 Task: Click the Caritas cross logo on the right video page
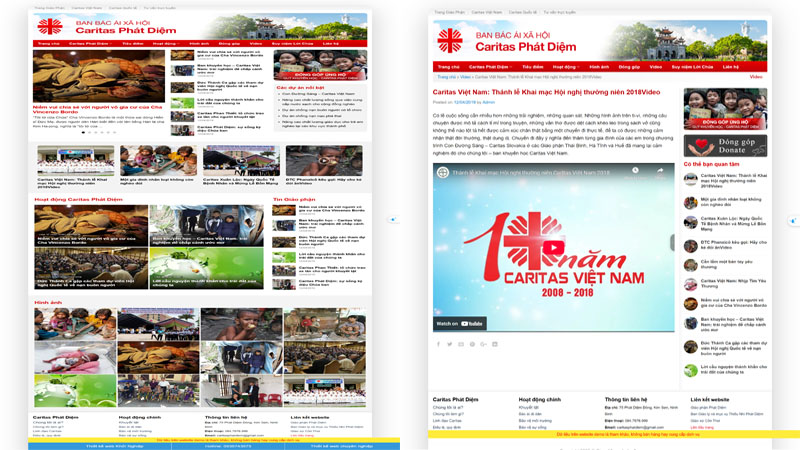450,41
